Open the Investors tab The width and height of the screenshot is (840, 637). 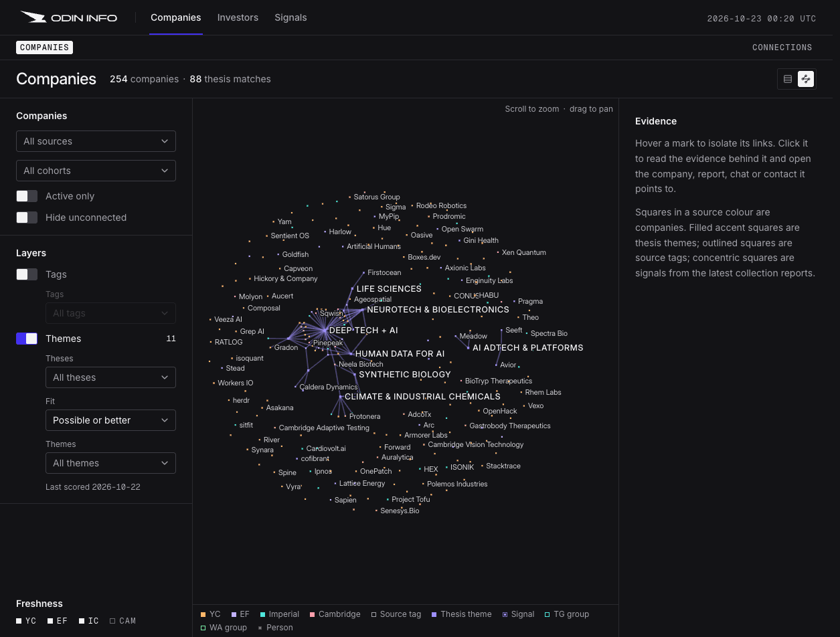[238, 17]
